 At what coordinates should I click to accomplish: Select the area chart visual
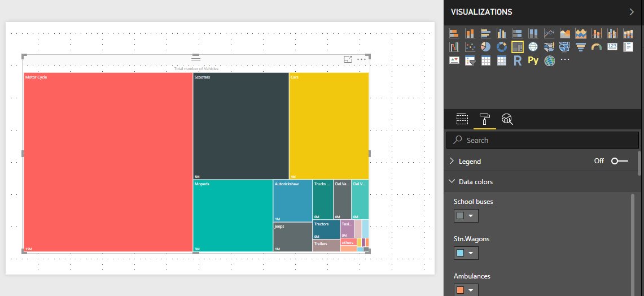pos(565,33)
